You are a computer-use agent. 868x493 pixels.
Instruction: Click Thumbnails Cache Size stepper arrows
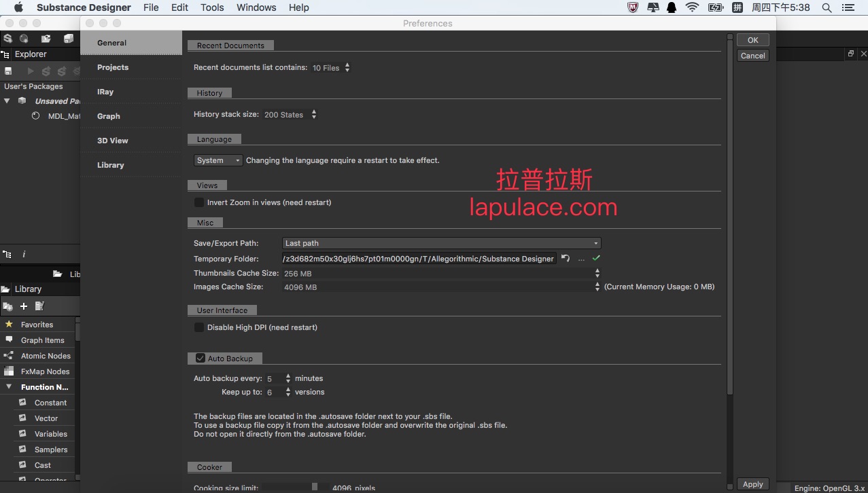coord(597,273)
